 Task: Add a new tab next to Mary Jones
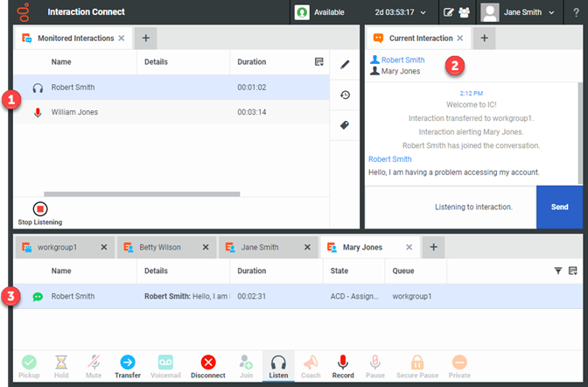[433, 248]
